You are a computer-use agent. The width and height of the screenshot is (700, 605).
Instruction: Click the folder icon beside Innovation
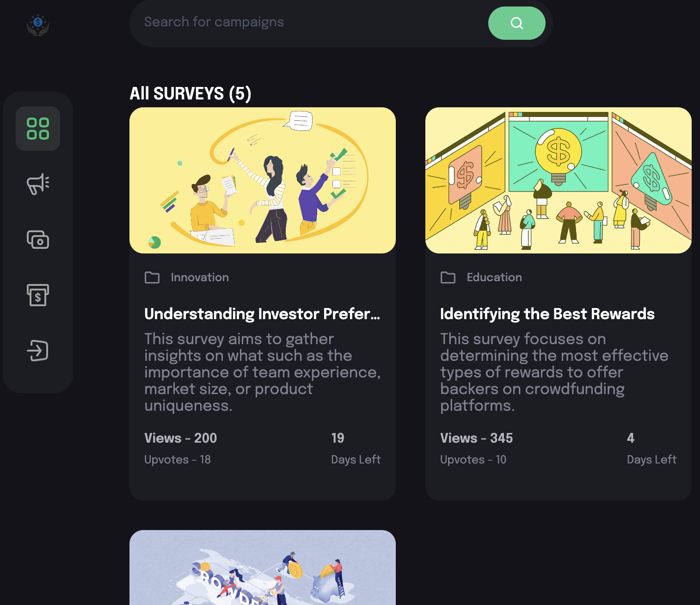coord(152,278)
